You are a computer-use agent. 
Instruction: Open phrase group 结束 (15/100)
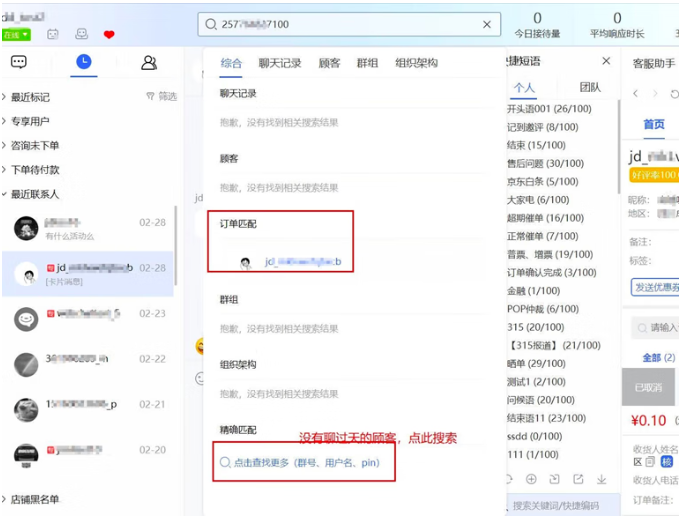[x=536, y=145]
